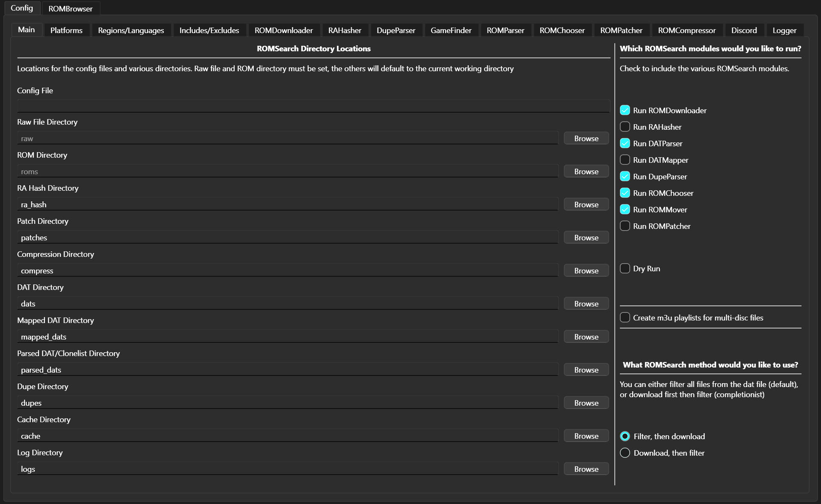Switch to the ROMPatcher tab
821x504 pixels.
(x=622, y=31)
